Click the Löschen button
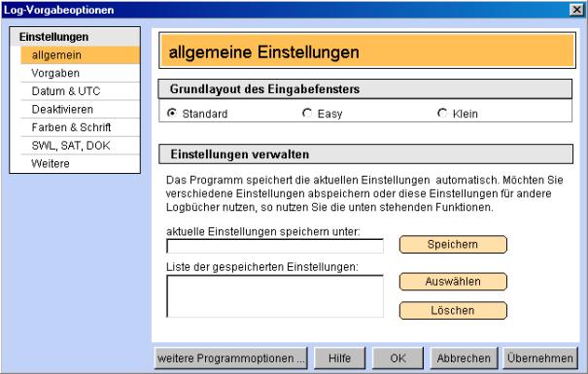 pos(453,310)
